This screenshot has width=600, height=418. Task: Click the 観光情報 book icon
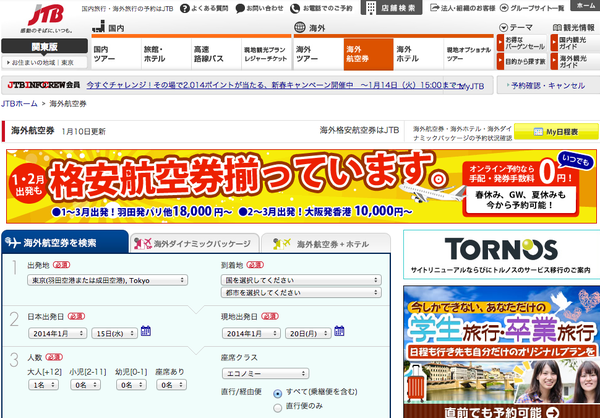tap(557, 28)
